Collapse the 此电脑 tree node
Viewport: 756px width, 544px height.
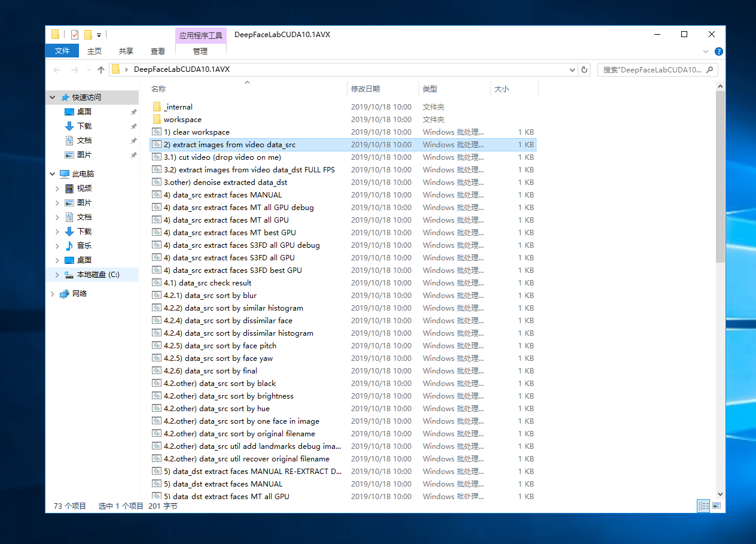(53, 174)
